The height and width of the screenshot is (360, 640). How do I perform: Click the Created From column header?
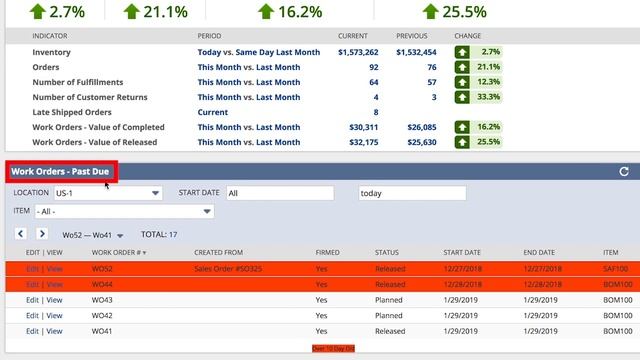click(218, 253)
